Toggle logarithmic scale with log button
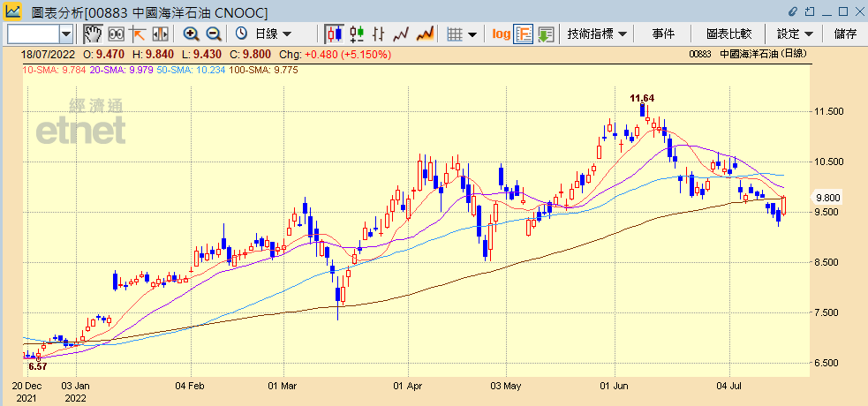Screen dimensions: 868x406 pos(501,34)
